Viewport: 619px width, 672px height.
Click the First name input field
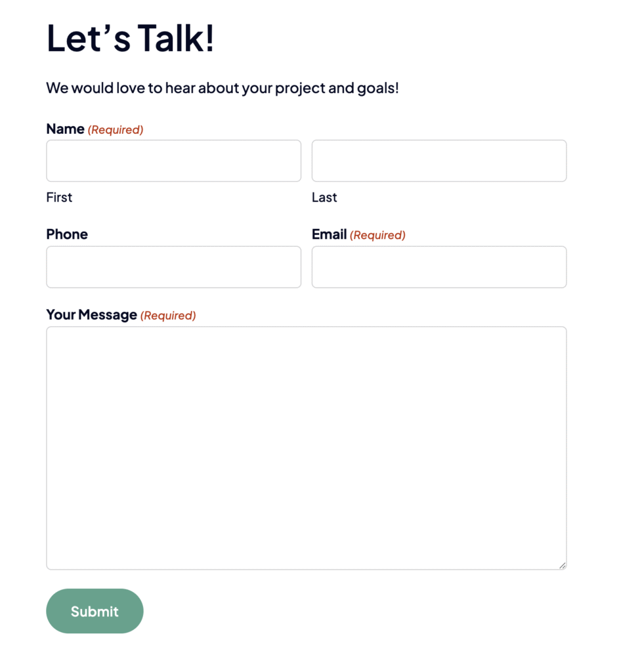pyautogui.click(x=173, y=161)
